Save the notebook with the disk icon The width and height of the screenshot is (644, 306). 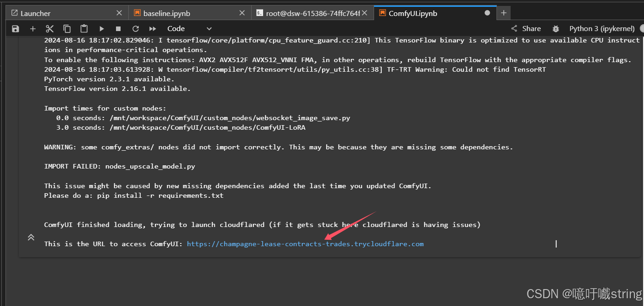click(x=16, y=29)
